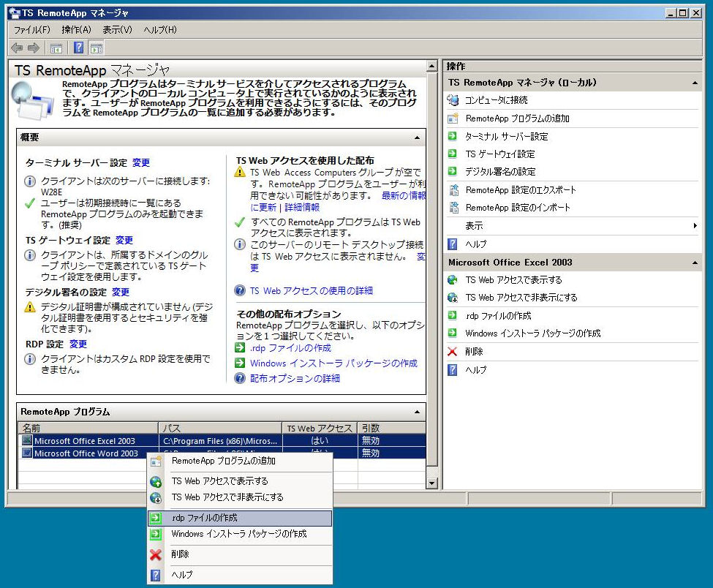The image size is (713, 588).
Task: Click 変更 link next to RDP 設定
Action: click(78, 344)
